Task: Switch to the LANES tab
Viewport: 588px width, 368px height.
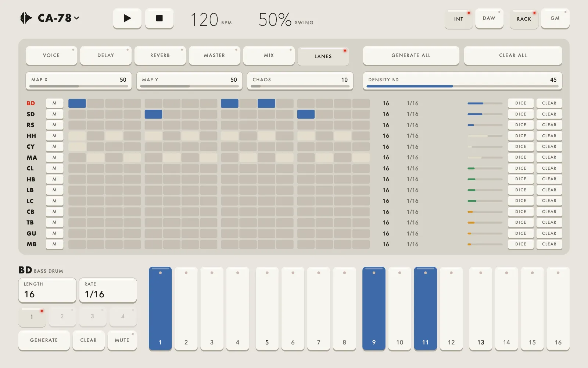Action: click(x=323, y=56)
